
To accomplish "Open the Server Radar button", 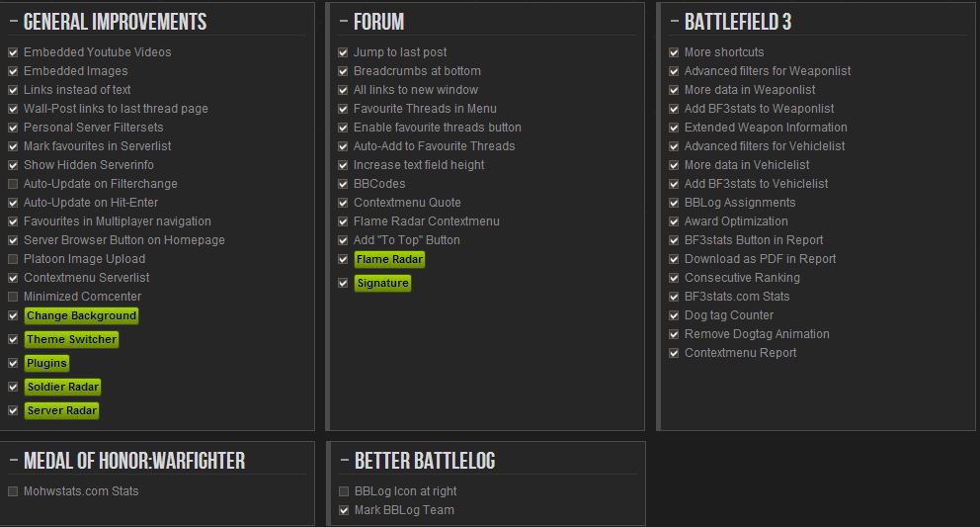I will [x=62, y=411].
